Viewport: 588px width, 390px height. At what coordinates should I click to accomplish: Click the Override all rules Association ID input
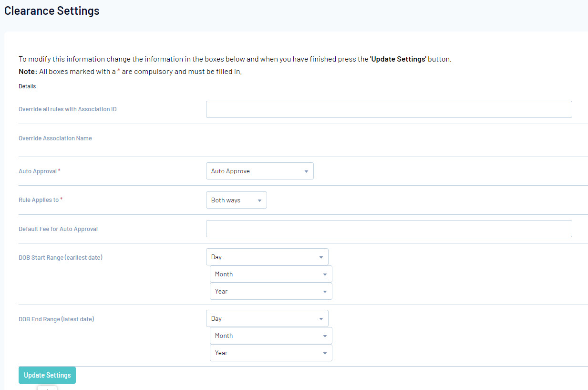tap(389, 109)
